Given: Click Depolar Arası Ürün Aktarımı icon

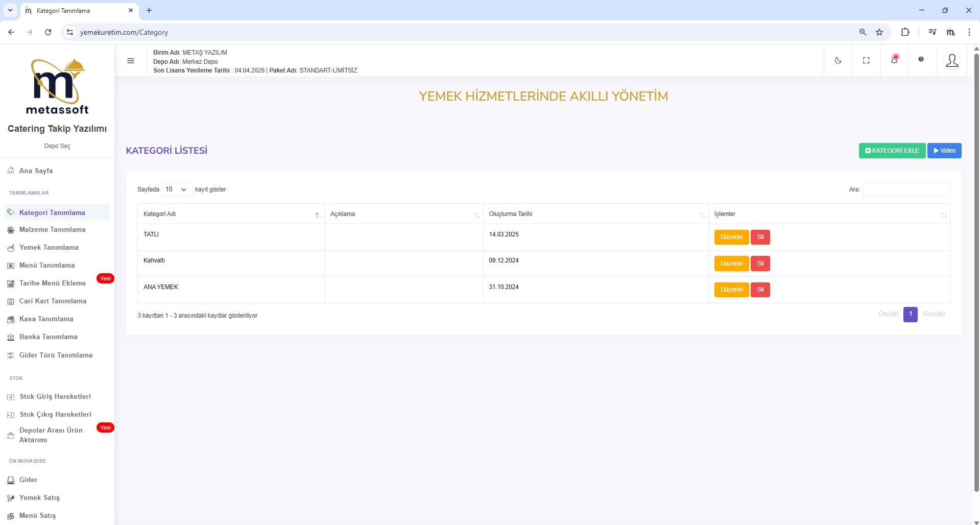Looking at the screenshot, I should coord(11,436).
